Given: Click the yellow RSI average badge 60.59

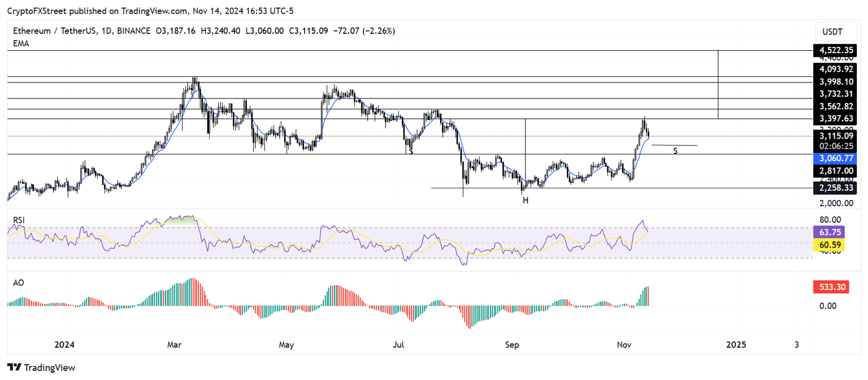Looking at the screenshot, I should pyautogui.click(x=831, y=245).
